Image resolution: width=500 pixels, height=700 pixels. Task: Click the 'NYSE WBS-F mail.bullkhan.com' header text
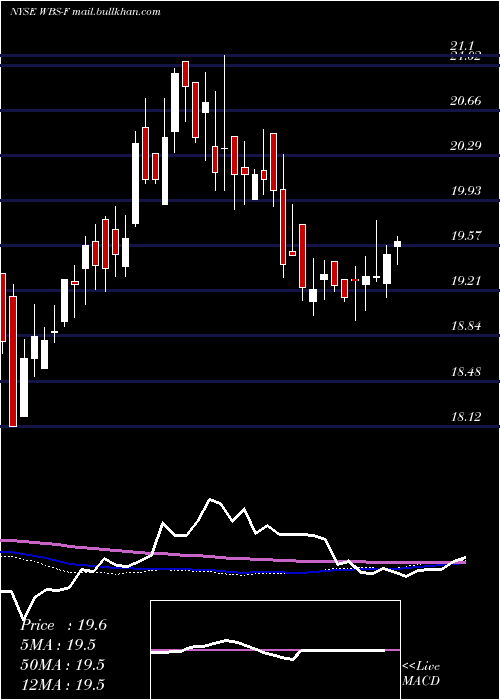tap(85, 12)
